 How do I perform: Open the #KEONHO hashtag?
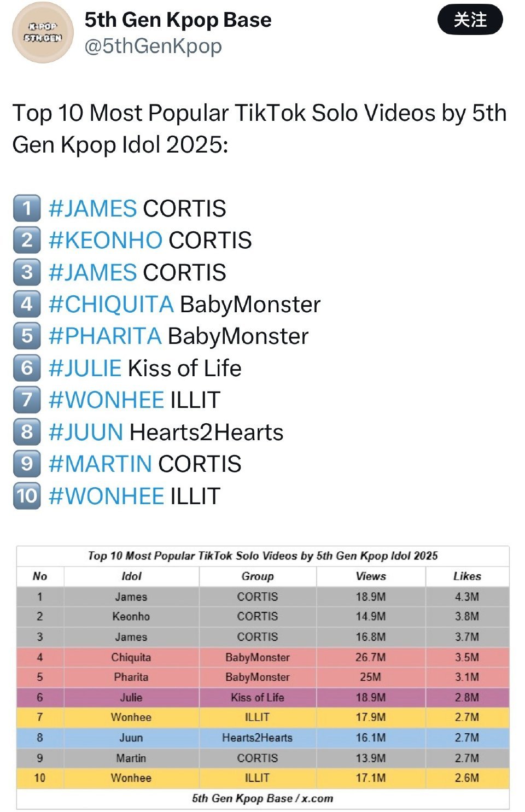coord(106,240)
